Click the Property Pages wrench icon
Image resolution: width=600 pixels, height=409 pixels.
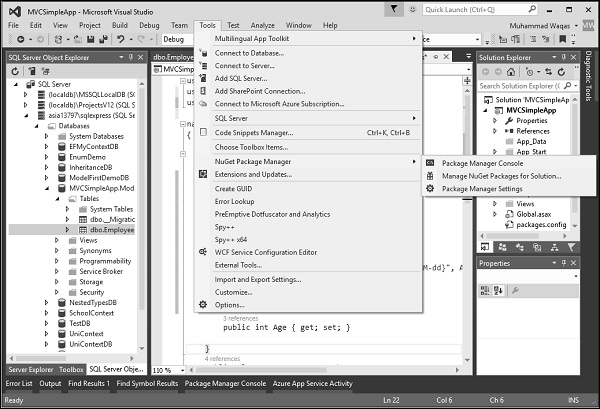tap(515, 291)
